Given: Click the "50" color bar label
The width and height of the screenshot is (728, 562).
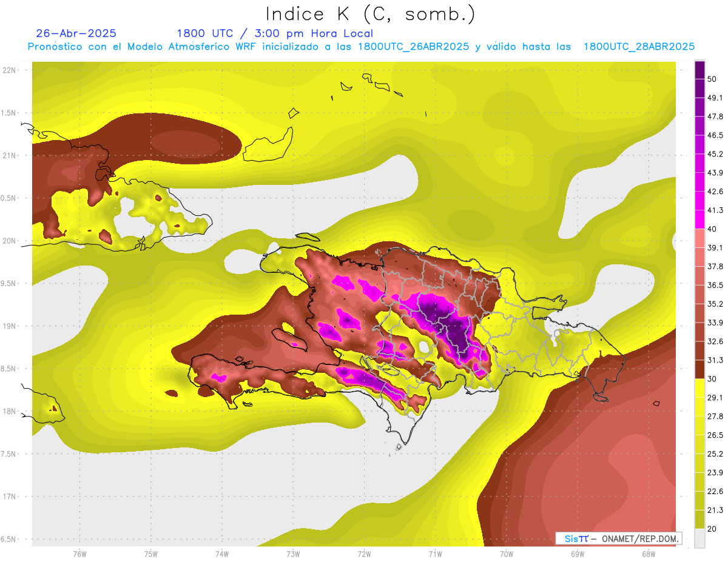Looking at the screenshot, I should click(712, 79).
